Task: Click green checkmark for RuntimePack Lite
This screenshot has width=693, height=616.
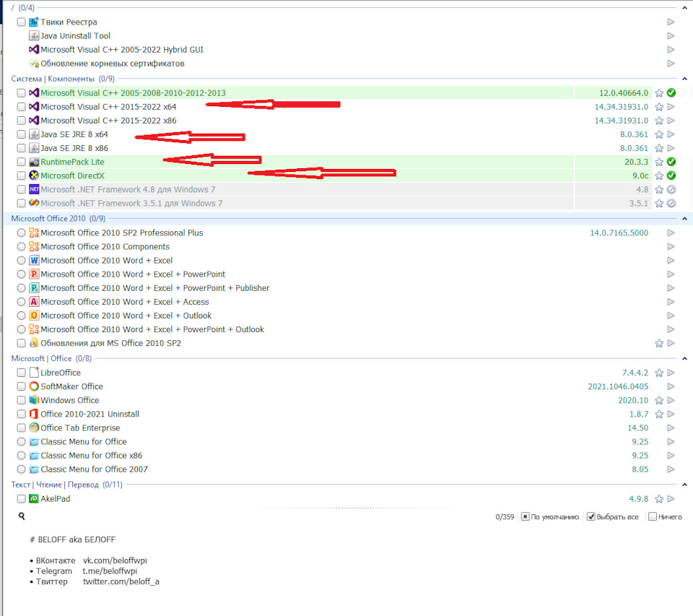Action: coord(671,162)
